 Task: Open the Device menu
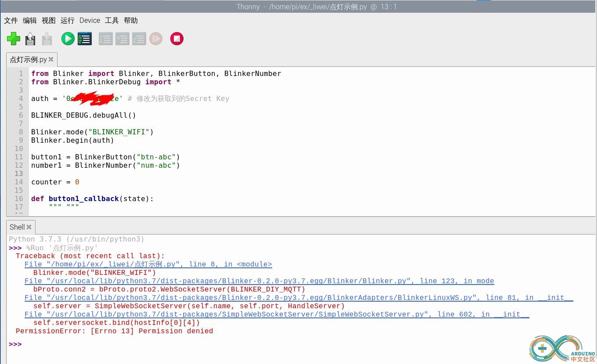tap(90, 20)
